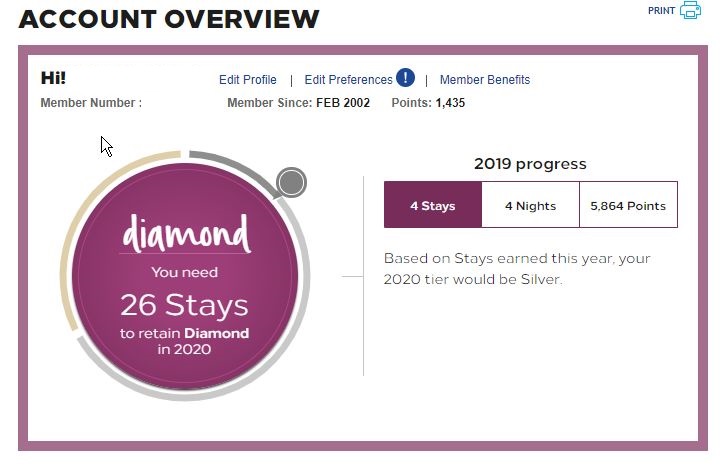Click the printer icon
This screenshot has width=728, height=468.
point(690,10)
